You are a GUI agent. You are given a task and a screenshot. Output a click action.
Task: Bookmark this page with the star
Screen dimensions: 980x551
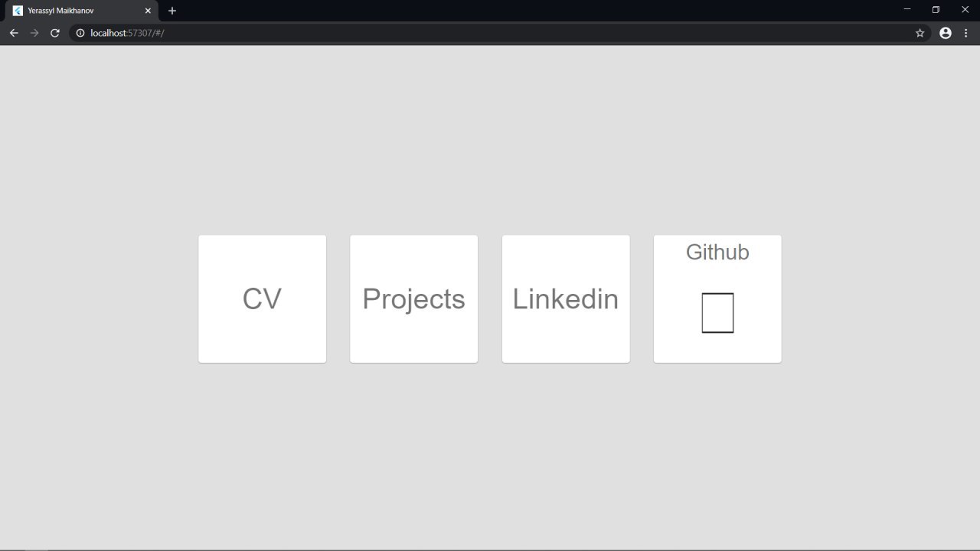point(920,33)
